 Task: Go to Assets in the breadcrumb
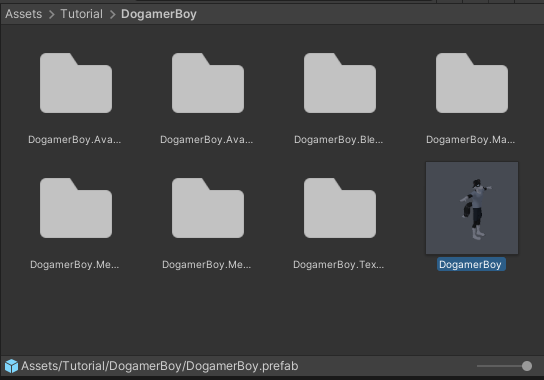pyautogui.click(x=24, y=14)
